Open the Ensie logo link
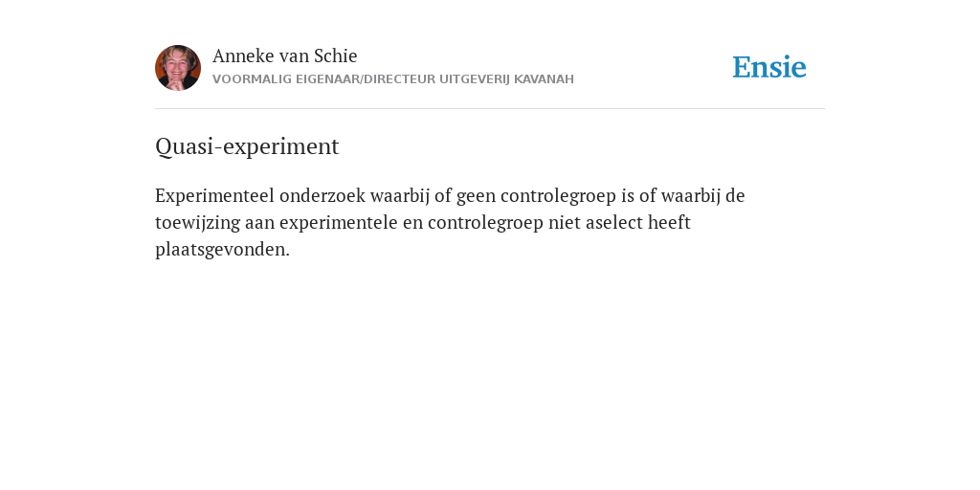 (769, 67)
